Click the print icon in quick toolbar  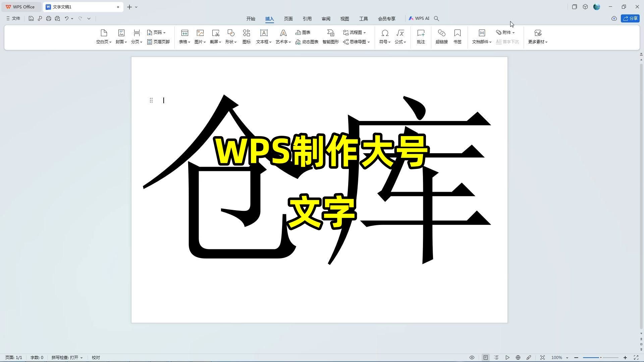pos(49,19)
